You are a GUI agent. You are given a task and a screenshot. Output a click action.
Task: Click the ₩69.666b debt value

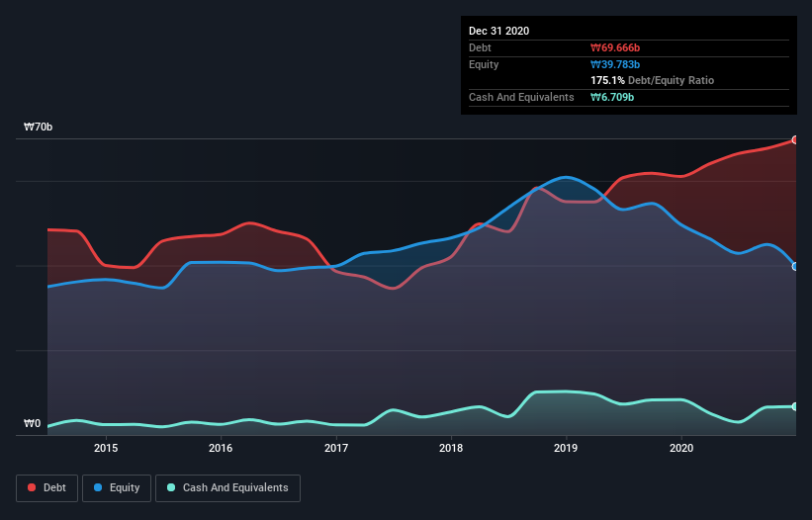(x=615, y=47)
